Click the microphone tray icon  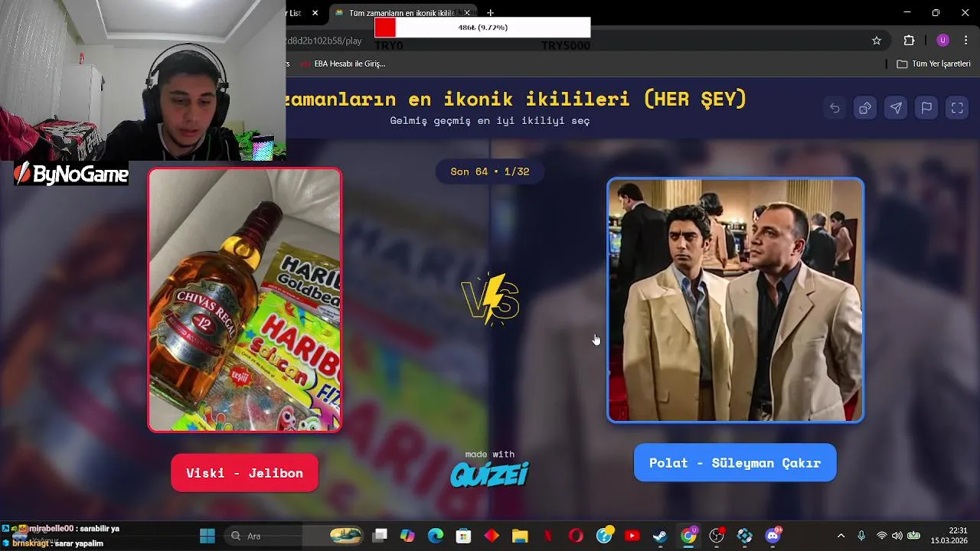(x=861, y=536)
